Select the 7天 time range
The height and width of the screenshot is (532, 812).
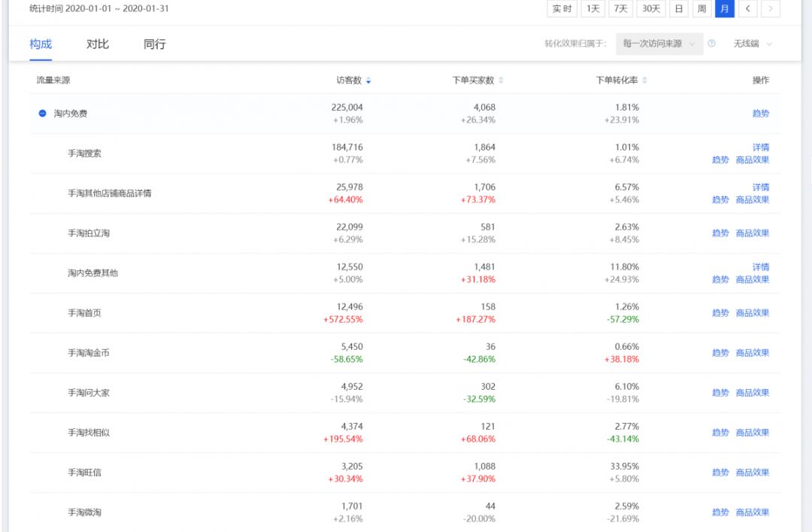[x=620, y=9]
